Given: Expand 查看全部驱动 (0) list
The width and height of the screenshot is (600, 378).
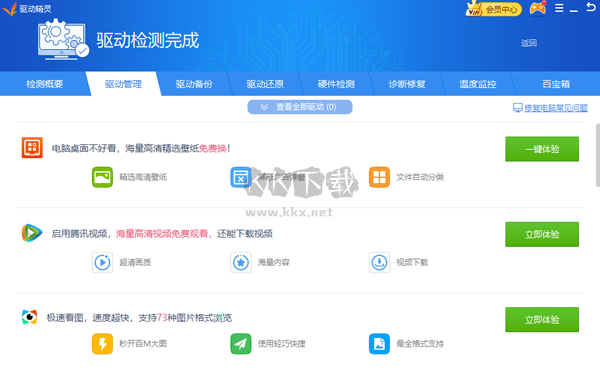Looking at the screenshot, I should click(300, 107).
